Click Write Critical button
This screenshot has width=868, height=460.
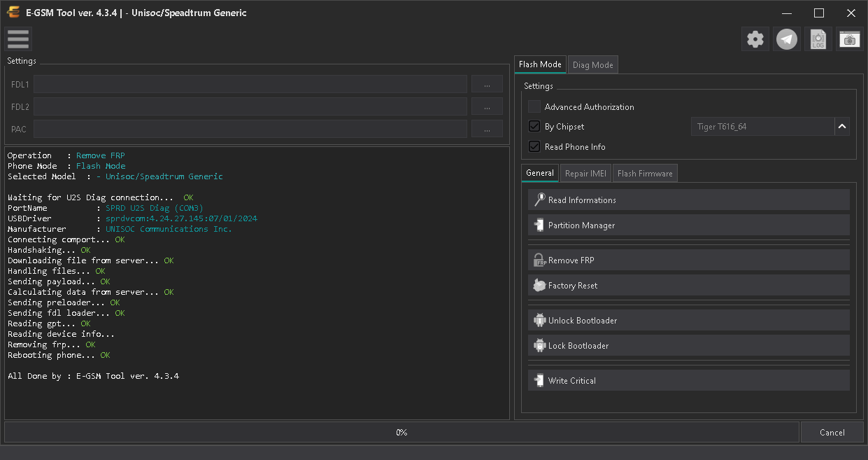coord(689,380)
